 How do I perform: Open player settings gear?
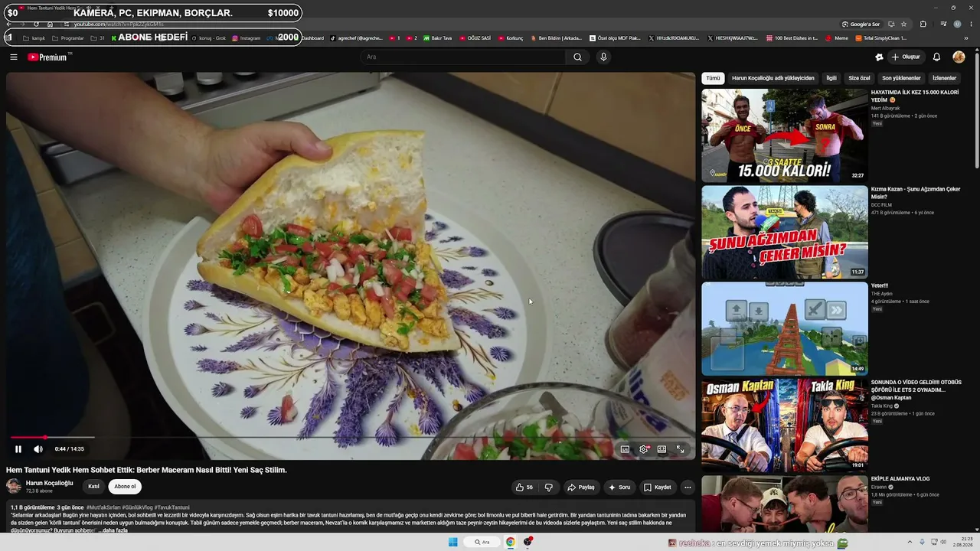pyautogui.click(x=643, y=449)
